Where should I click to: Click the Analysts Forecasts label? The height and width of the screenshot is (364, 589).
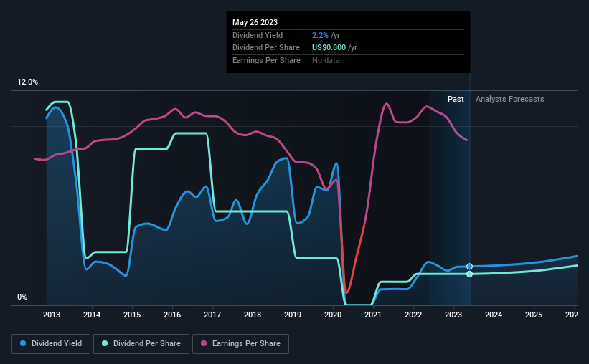(x=510, y=99)
